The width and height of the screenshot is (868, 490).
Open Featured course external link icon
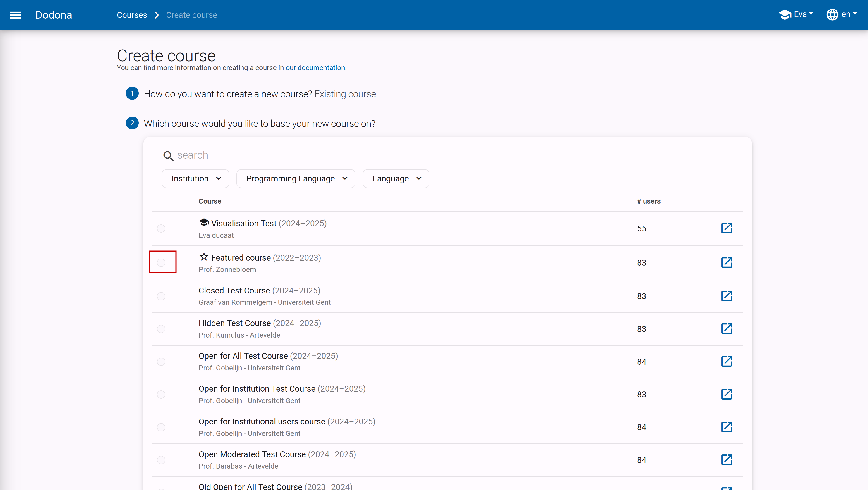coord(727,262)
